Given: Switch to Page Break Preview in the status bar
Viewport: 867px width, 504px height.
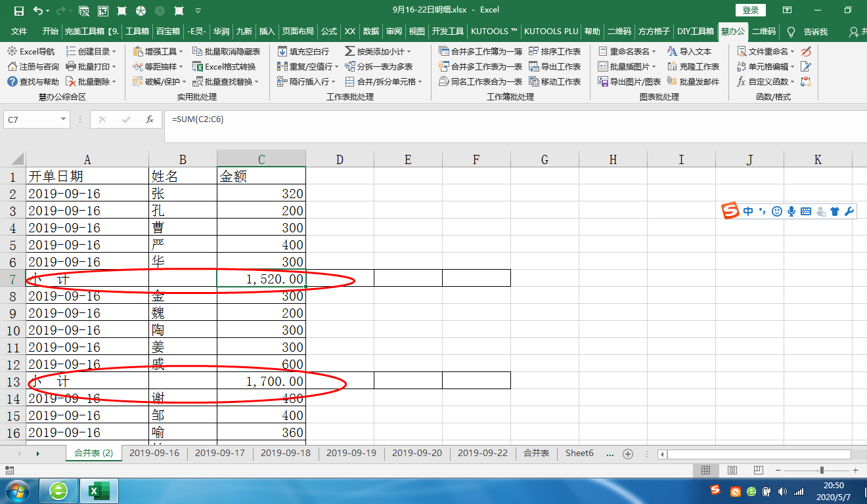Looking at the screenshot, I should pyautogui.click(x=757, y=471).
